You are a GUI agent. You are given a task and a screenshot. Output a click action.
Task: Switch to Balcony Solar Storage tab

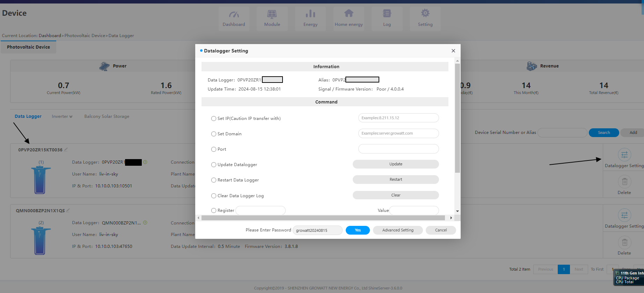pyautogui.click(x=107, y=116)
